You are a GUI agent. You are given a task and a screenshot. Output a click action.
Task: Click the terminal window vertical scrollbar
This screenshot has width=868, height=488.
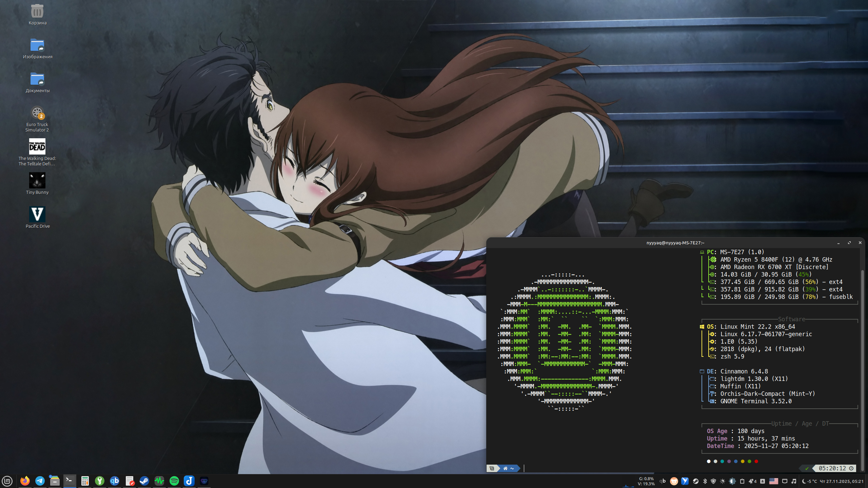coord(862,339)
